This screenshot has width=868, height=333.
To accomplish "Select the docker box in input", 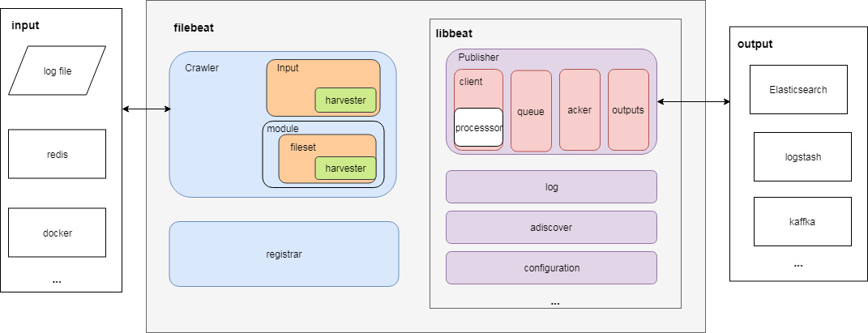I will [x=58, y=233].
